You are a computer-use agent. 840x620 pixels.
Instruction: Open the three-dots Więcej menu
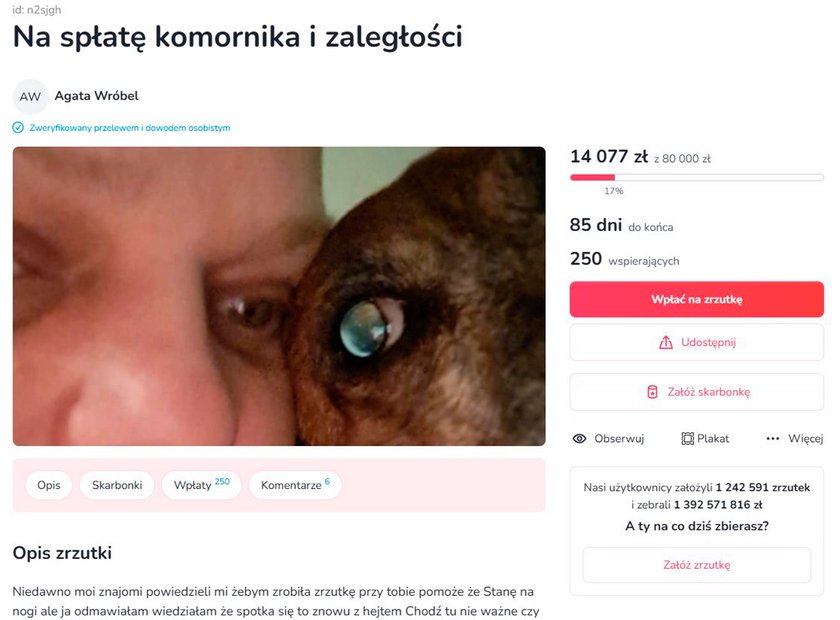pos(794,439)
